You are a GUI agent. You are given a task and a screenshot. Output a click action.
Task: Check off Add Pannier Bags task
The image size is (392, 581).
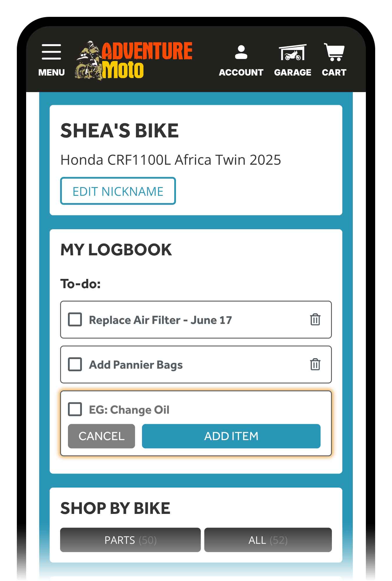(x=75, y=364)
